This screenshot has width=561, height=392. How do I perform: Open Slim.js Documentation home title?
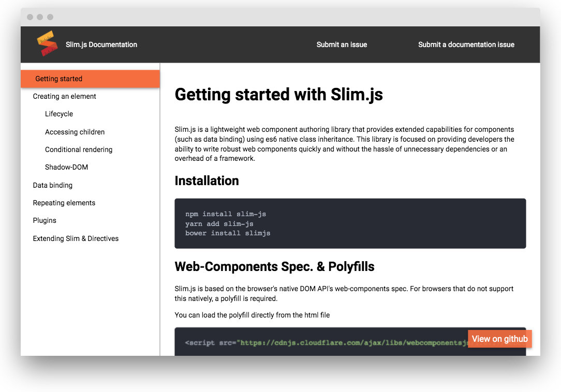[101, 44]
